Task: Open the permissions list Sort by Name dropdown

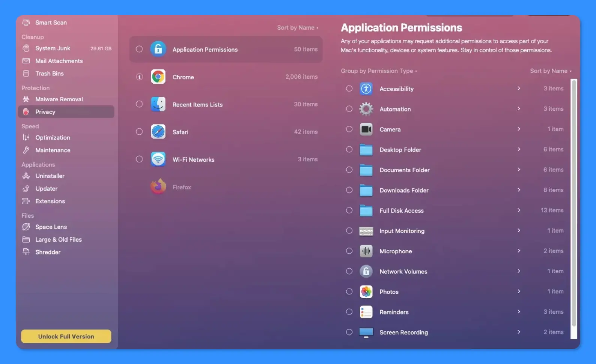Action: pos(551,71)
